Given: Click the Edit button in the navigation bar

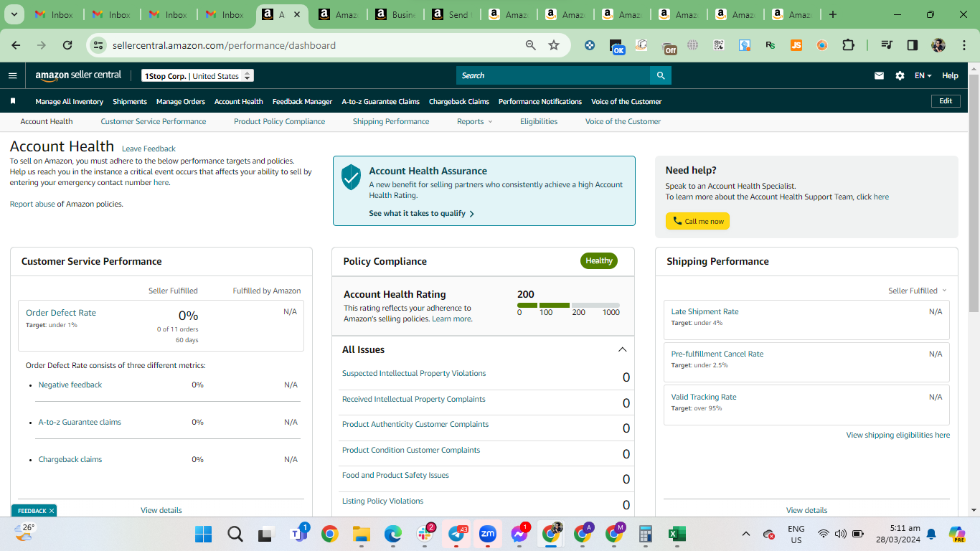Looking at the screenshot, I should [946, 101].
